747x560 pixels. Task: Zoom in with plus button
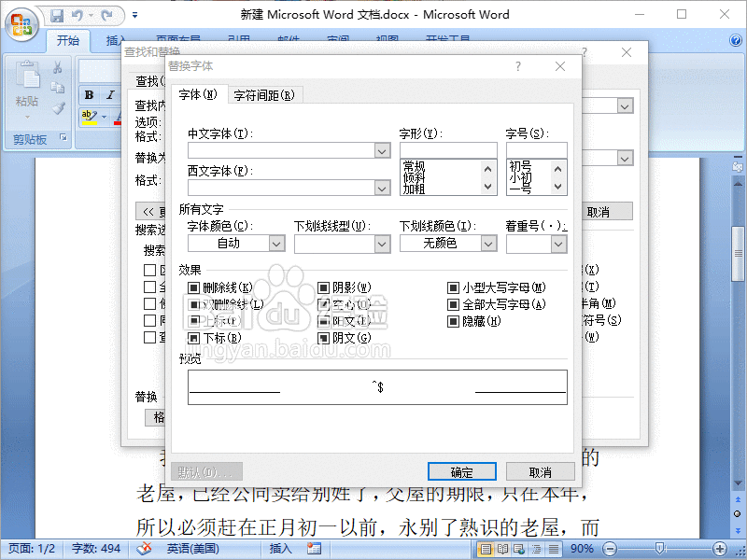[720, 549]
